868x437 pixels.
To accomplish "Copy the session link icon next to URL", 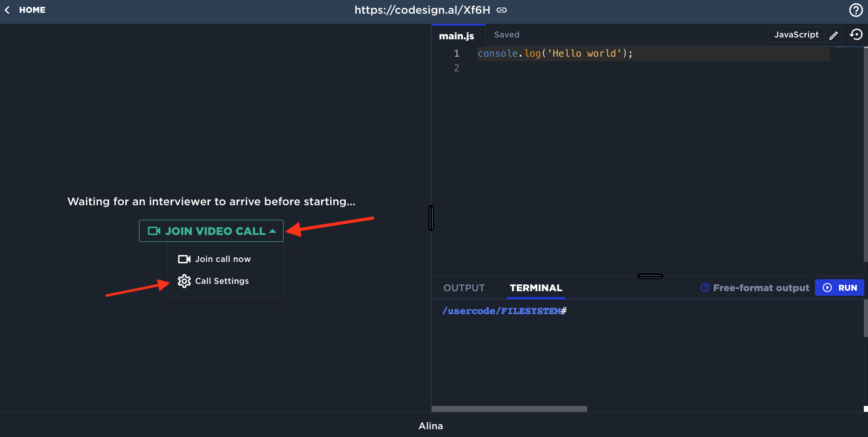I will tap(502, 10).
